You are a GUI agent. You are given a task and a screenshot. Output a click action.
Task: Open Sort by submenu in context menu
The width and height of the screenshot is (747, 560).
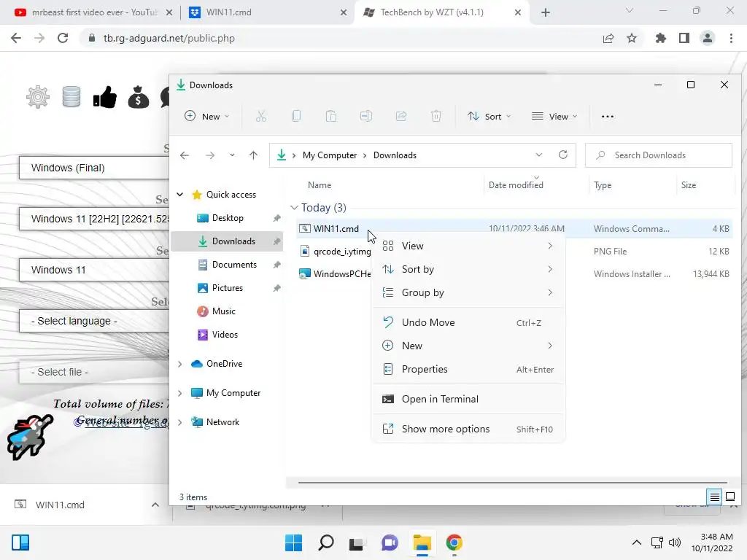(x=468, y=269)
